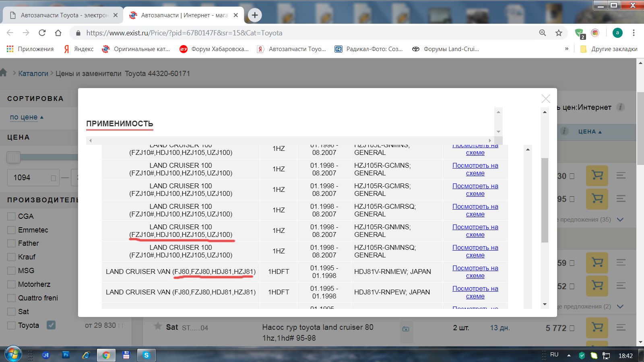Click the home icon in breadcrumbs
The width and height of the screenshot is (644, 362).
(x=4, y=73)
